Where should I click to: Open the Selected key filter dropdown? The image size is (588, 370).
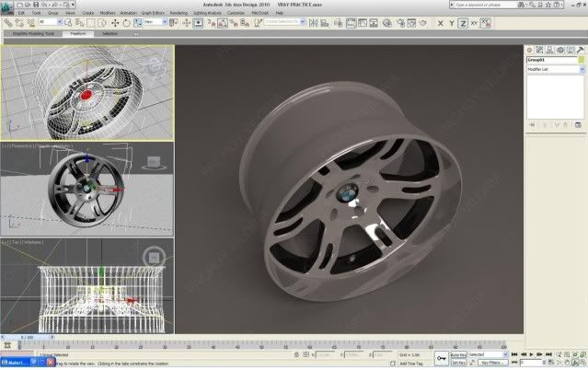[x=488, y=354]
